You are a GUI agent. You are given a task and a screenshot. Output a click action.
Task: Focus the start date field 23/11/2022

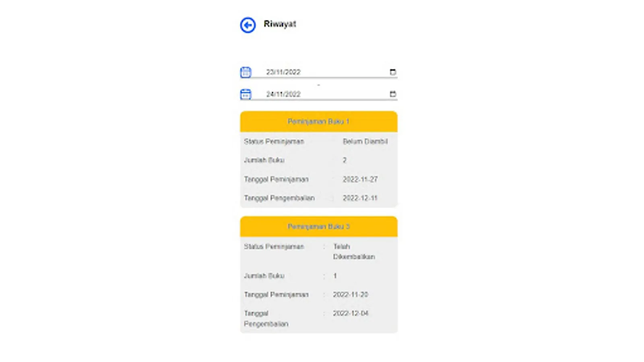325,72
